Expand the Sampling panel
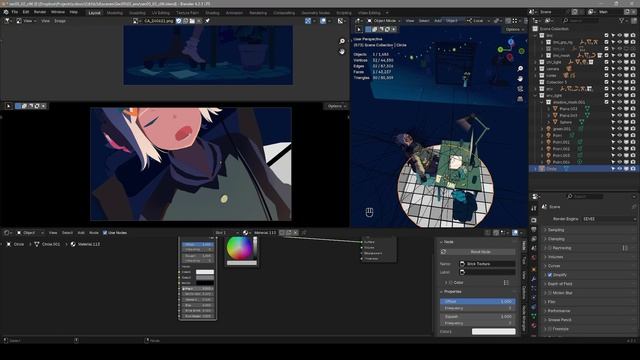The image size is (640, 360). (556, 230)
